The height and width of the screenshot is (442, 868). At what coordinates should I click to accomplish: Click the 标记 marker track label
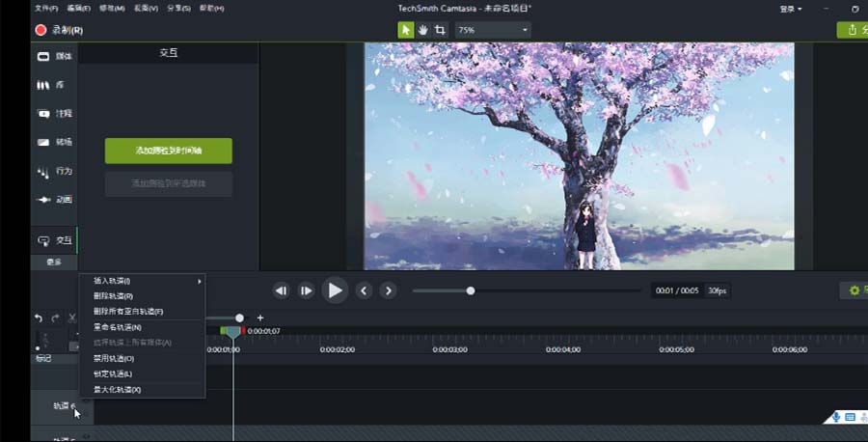pyautogui.click(x=43, y=359)
